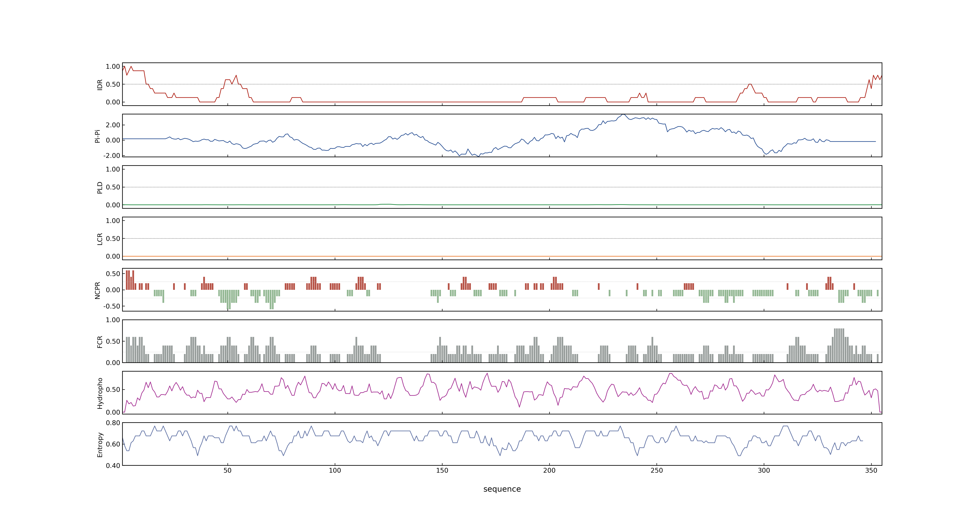This screenshot has width=980, height=523.
Task: Click the IDR axis label
Action: [x=100, y=85]
